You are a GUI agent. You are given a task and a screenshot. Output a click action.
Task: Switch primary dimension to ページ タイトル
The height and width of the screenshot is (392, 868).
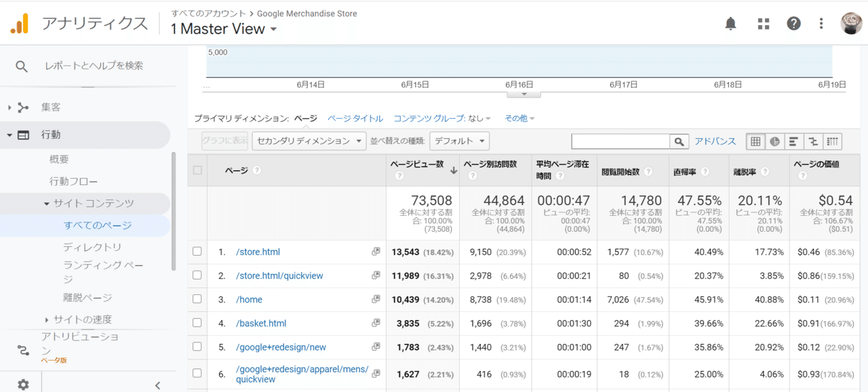(355, 118)
